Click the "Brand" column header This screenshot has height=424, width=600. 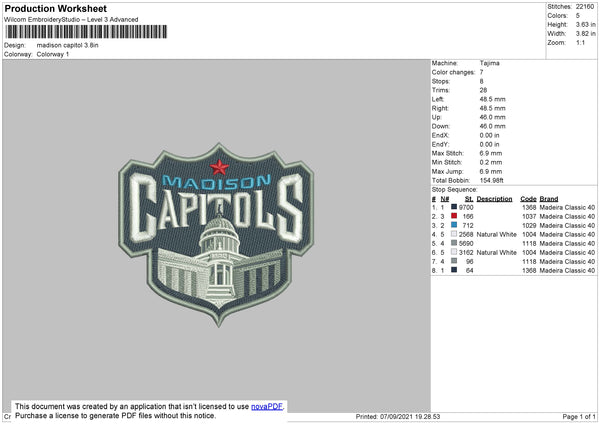tap(549, 199)
